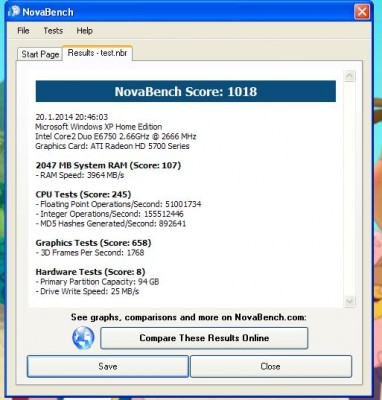382x400 pixels.
Task: Click the MD5 Hashes Generated/Second line
Action: click(111, 223)
